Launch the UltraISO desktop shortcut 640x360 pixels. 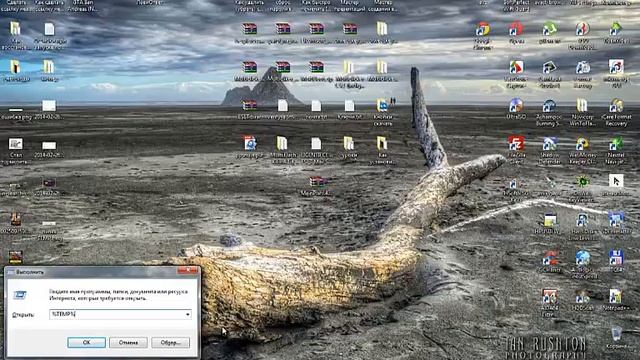516,109
